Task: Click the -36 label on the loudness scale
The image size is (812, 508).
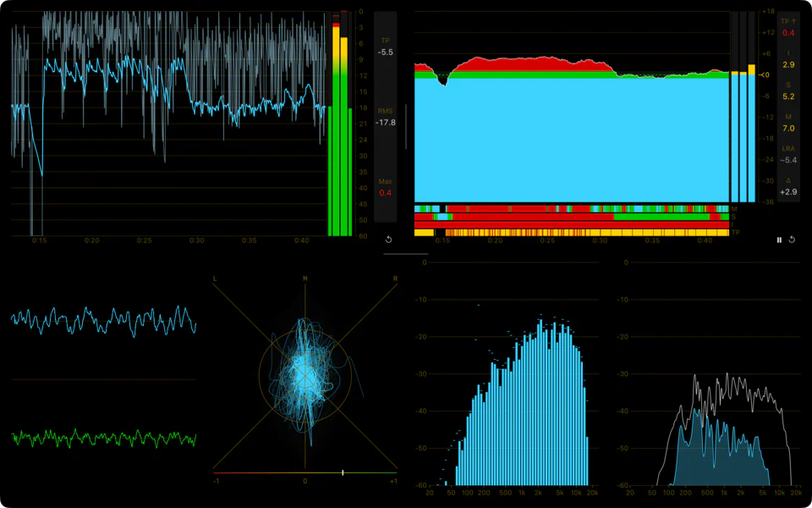Action: 769,202
